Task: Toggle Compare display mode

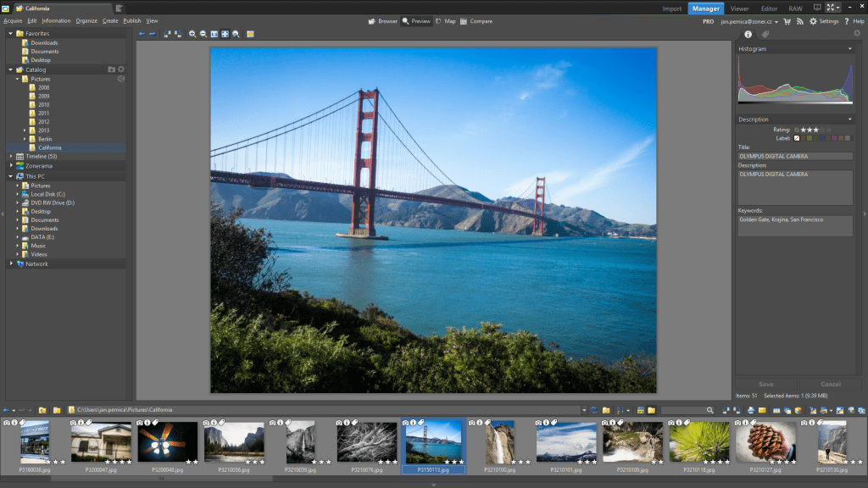Action: pyautogui.click(x=476, y=21)
